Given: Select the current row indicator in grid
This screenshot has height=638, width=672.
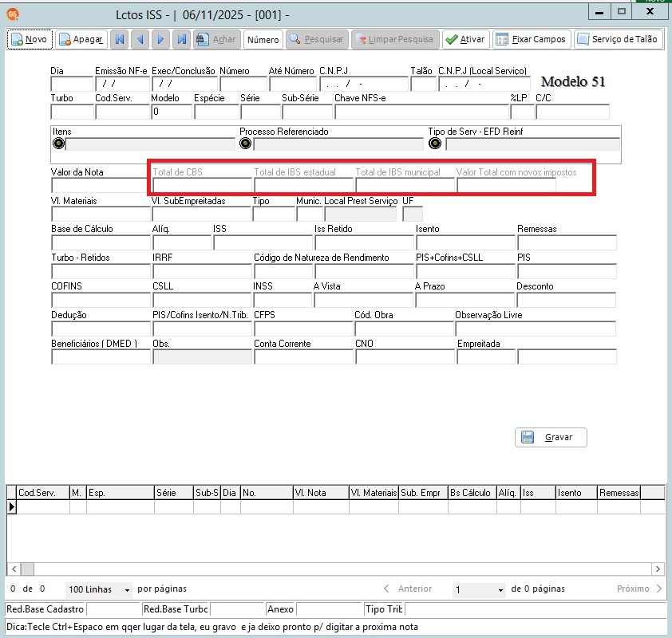Looking at the screenshot, I should click(11, 507).
